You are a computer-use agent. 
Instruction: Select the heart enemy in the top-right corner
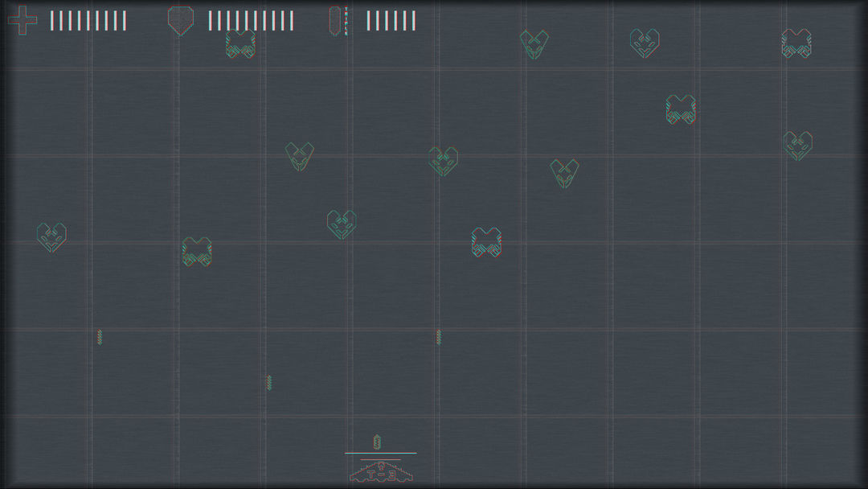(796, 44)
